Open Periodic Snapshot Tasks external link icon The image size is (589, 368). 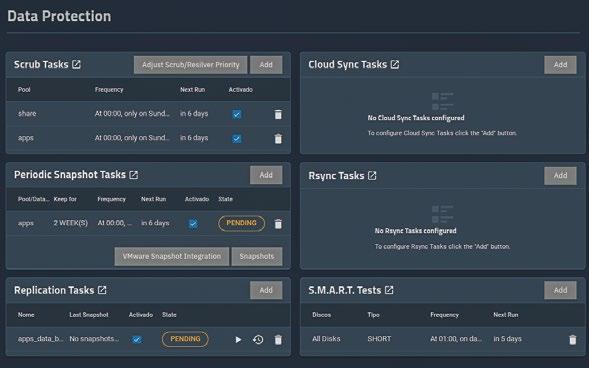133,175
